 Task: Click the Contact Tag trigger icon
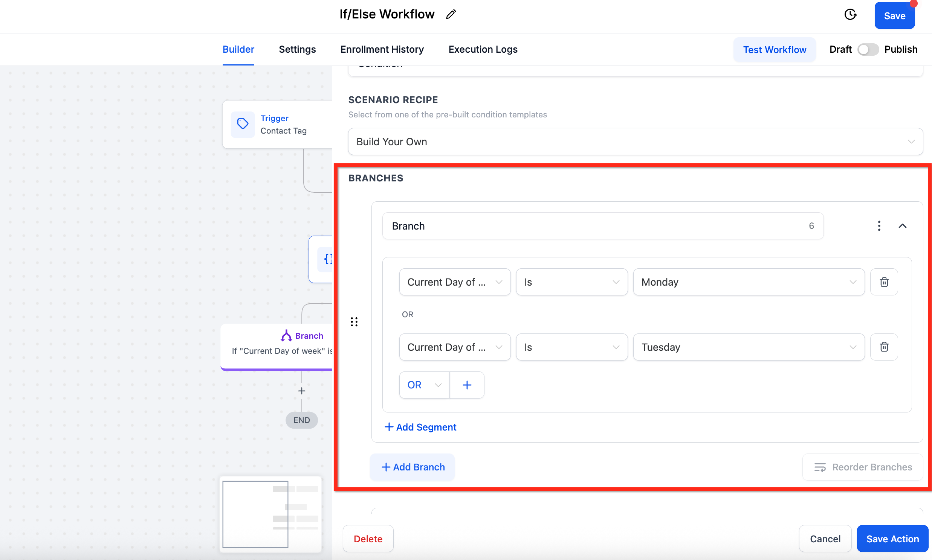coord(243,124)
